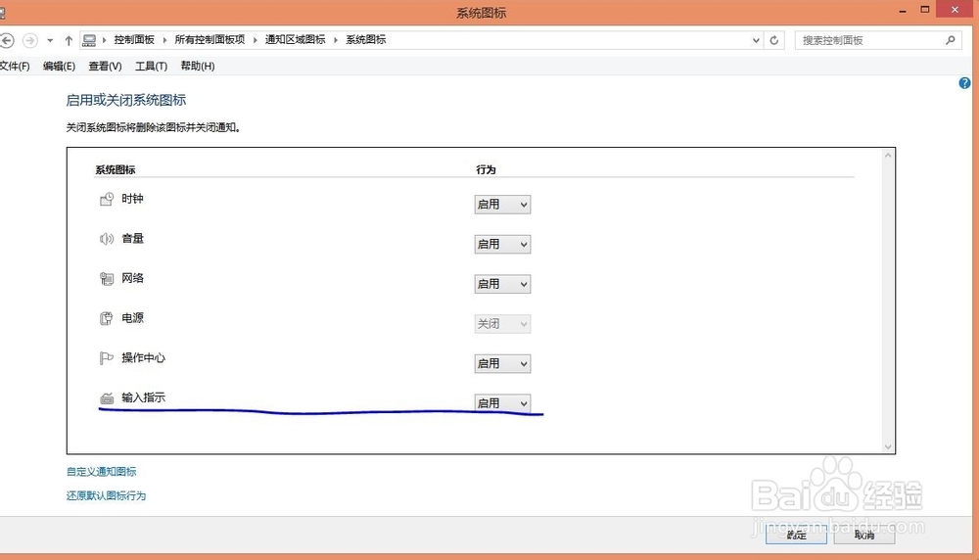Open the 时钟 behavior dropdown

[x=502, y=205]
